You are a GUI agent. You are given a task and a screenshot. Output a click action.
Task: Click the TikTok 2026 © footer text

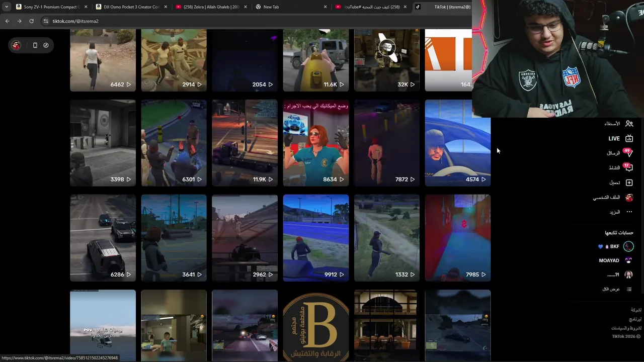pos(626,336)
